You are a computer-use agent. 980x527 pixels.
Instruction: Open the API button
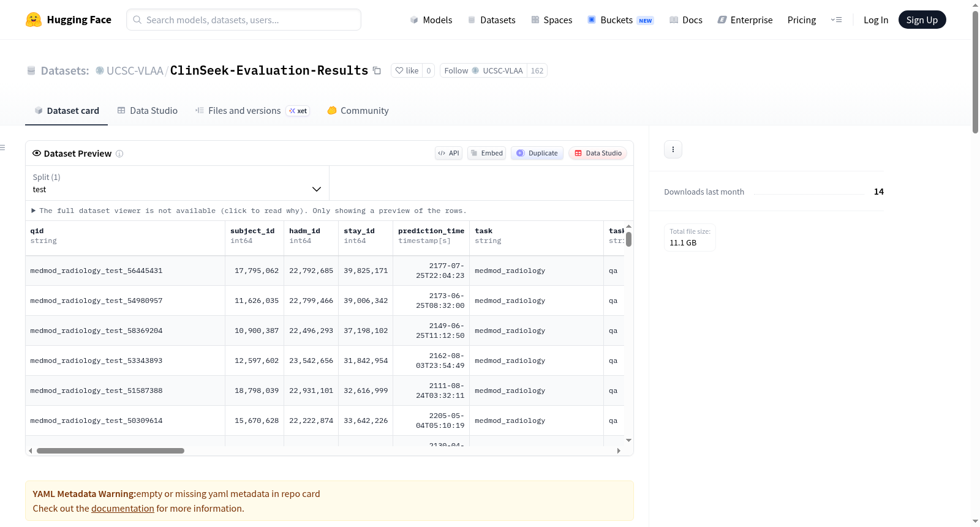coord(449,153)
